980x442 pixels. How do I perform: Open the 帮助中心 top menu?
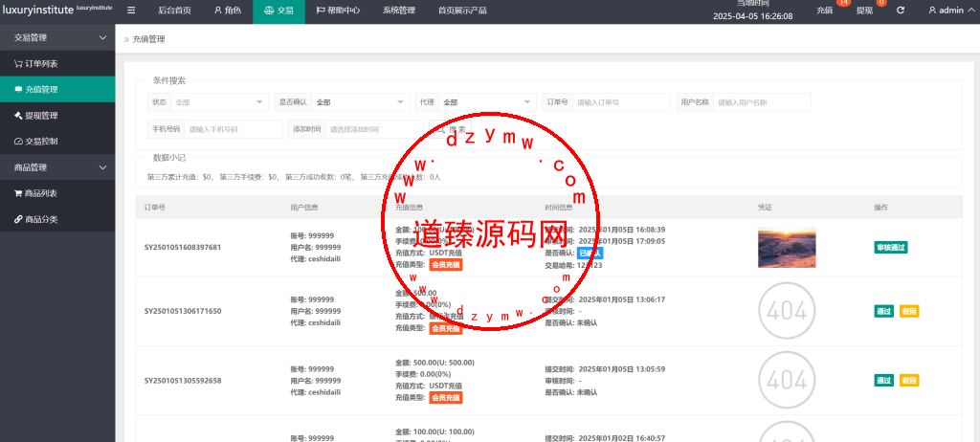pos(338,11)
